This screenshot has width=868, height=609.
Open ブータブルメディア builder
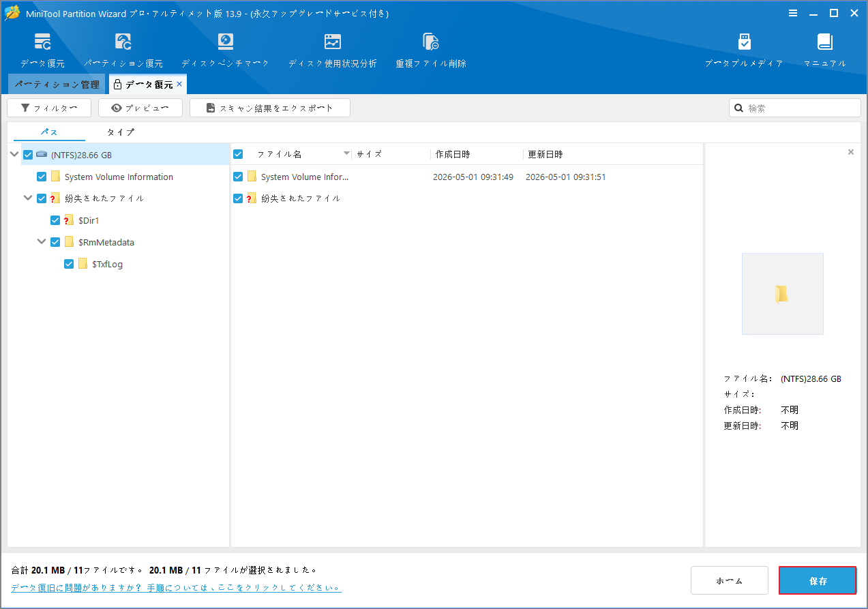tap(744, 50)
